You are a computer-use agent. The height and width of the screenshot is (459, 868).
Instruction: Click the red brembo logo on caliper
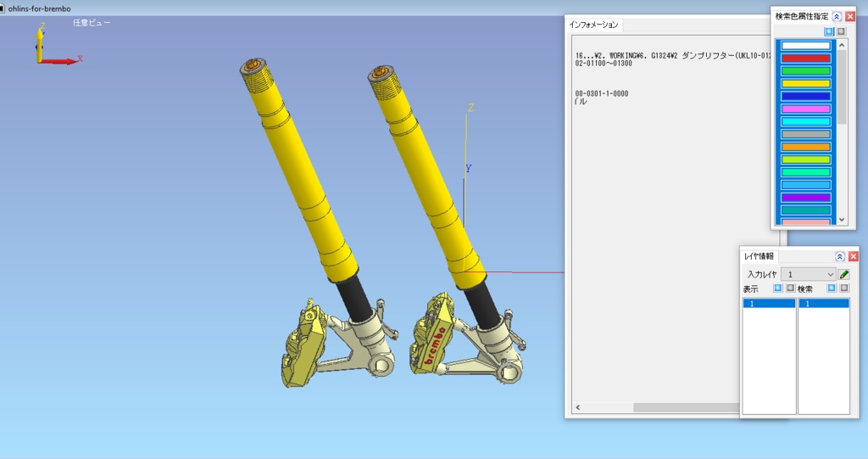tap(435, 344)
